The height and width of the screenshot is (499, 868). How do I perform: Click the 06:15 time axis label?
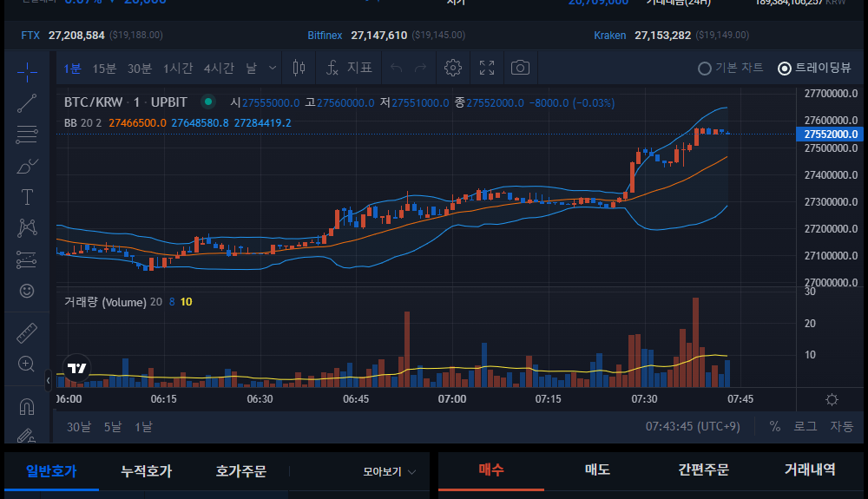click(164, 399)
